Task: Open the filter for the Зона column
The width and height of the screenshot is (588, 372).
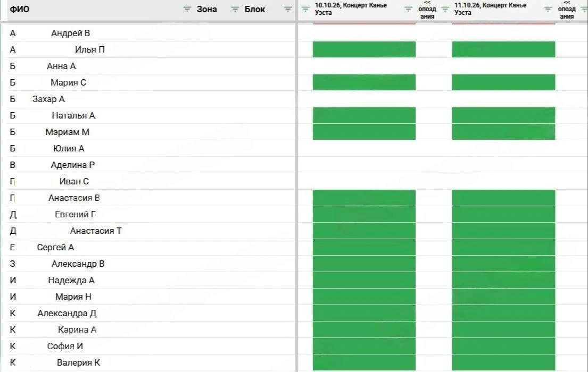Action: (235, 10)
